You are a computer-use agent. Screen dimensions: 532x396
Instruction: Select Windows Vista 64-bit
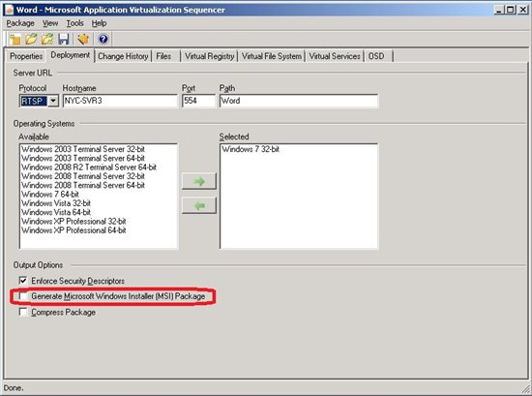pos(56,212)
